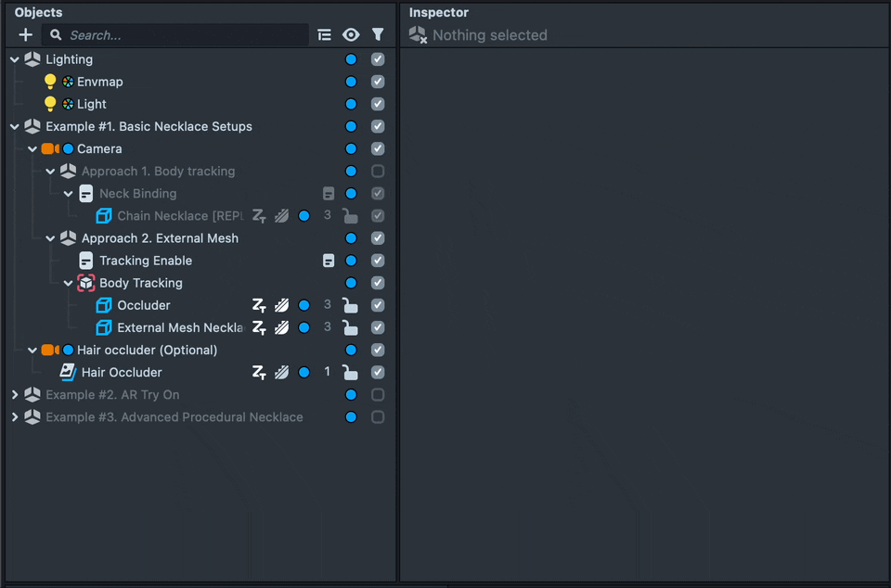Toggle the eye visibility icon in Objects header

coord(351,35)
